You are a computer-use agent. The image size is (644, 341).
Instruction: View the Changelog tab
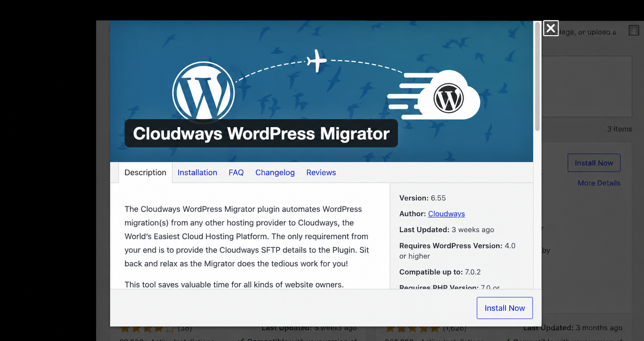click(x=275, y=172)
